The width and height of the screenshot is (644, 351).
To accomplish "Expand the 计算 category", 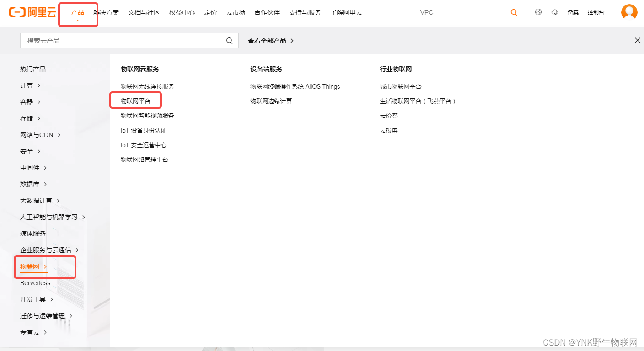I will coord(30,85).
